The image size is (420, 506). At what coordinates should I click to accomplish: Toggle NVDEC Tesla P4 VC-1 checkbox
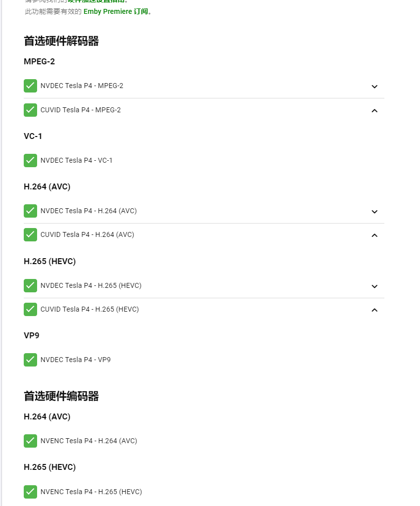coord(30,160)
